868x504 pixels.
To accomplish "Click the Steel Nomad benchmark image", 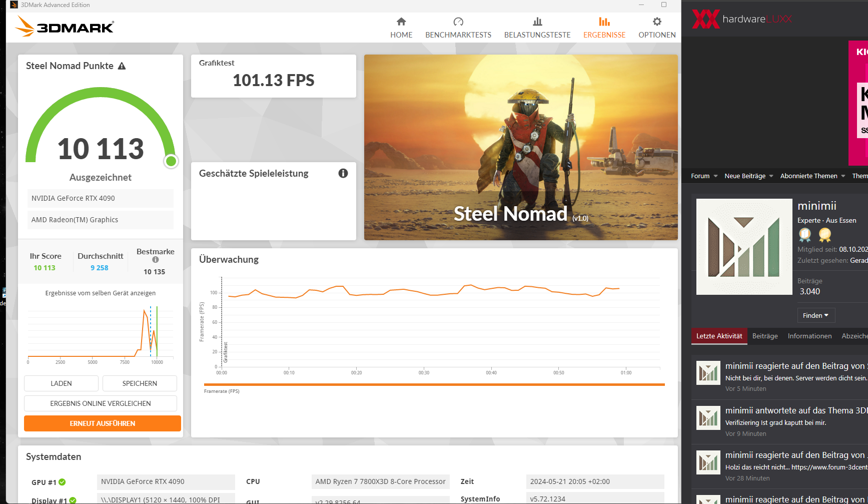I will tap(521, 147).
